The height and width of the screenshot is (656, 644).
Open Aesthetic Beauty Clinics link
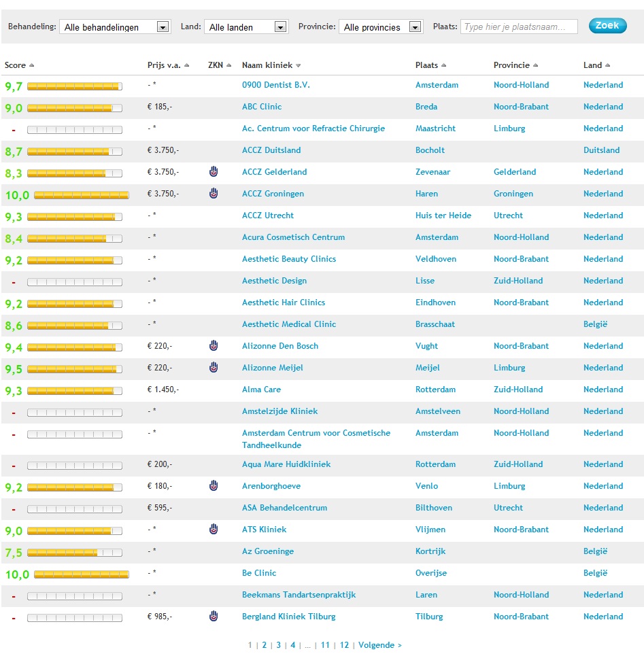click(x=289, y=259)
